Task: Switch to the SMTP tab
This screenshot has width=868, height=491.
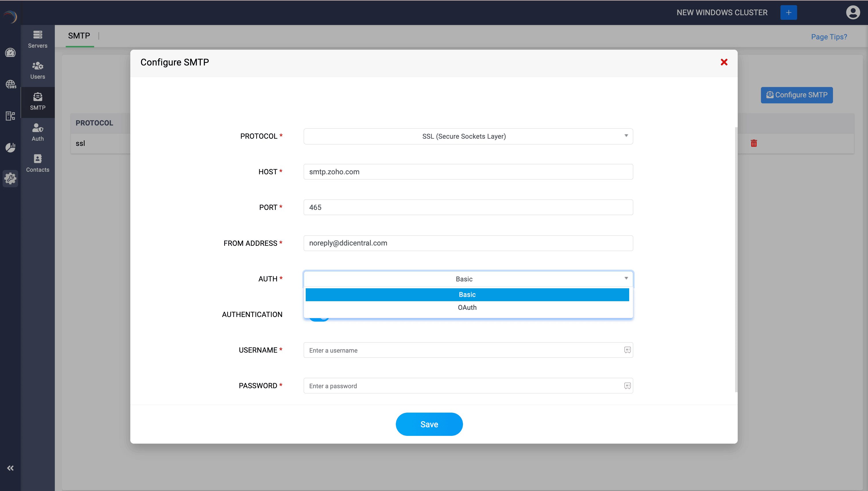Action: coord(79,36)
